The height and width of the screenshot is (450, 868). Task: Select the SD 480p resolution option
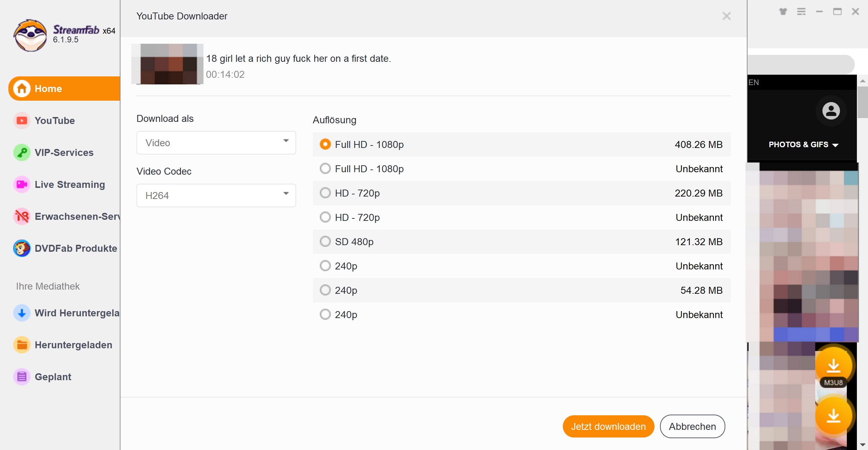[x=325, y=242]
